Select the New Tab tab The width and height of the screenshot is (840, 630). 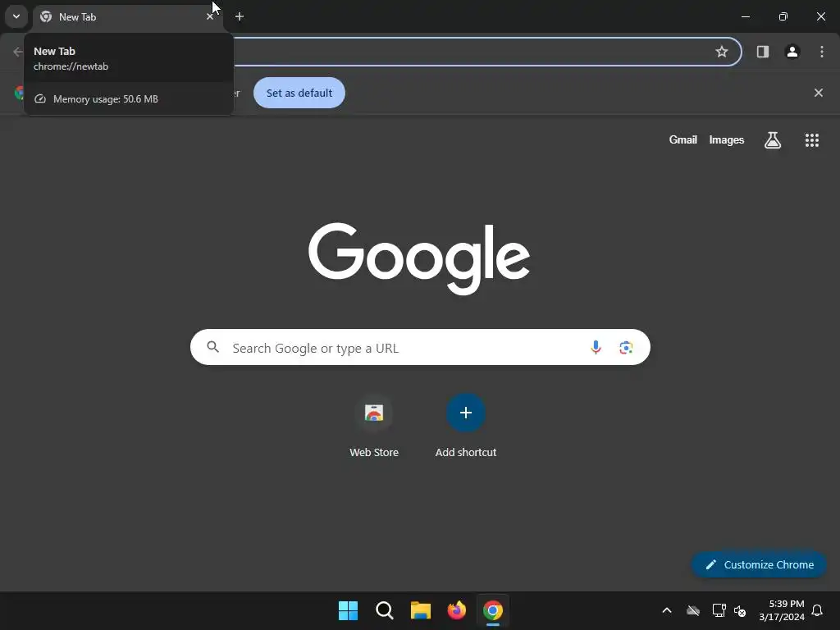(x=128, y=17)
